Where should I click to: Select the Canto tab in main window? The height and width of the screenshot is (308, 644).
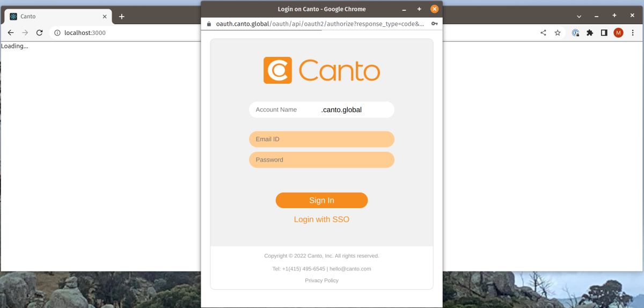pos(58,17)
